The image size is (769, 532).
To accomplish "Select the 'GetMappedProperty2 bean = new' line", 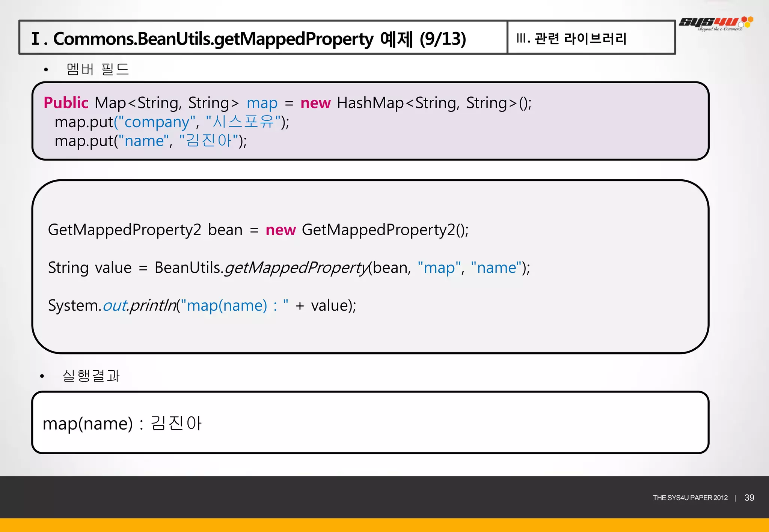I will 258,230.
